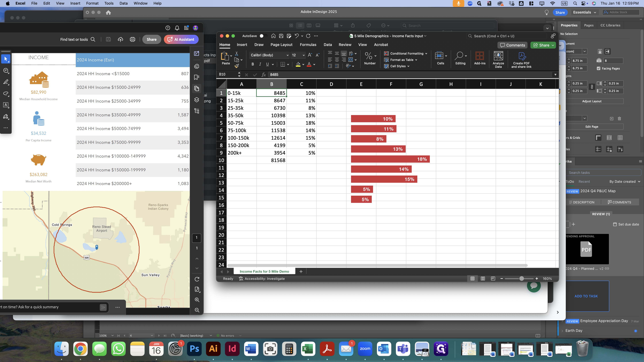
Task: Open Analyze Data in the Excel ribbon
Action: point(498,59)
